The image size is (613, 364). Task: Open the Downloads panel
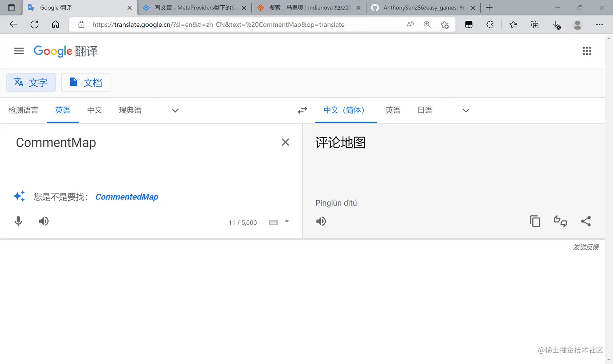(557, 25)
